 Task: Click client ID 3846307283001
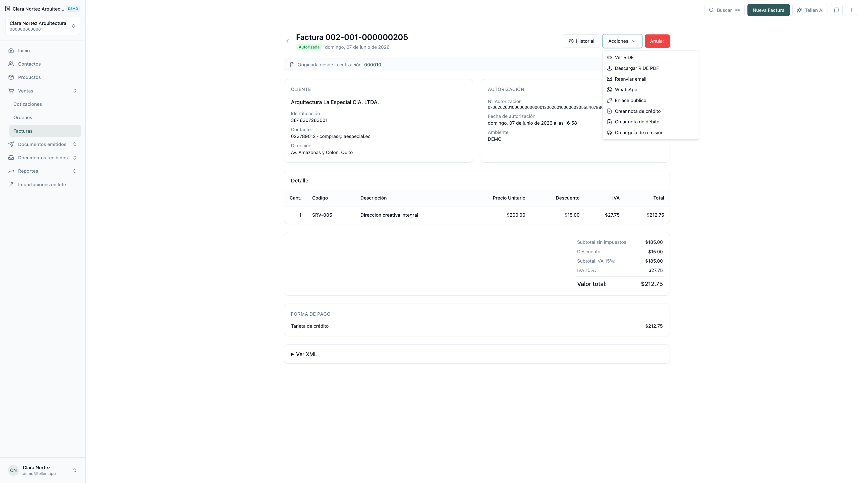[x=309, y=120]
